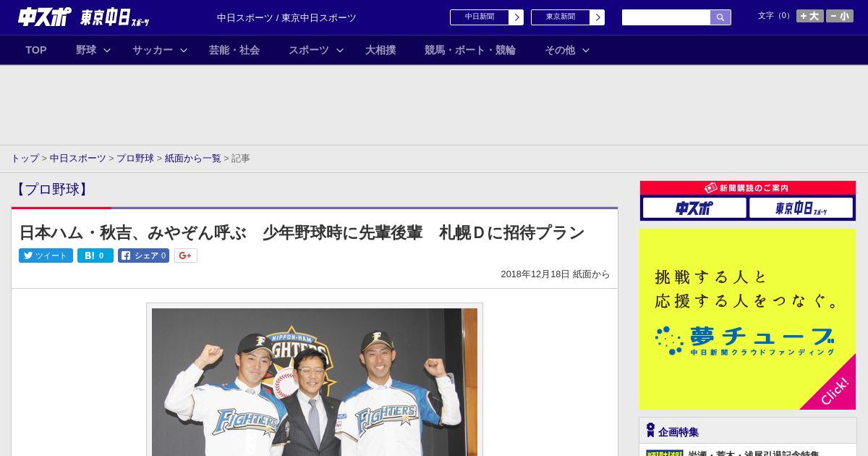Screen dimensions: 868x456
Task: Follow トップ breadcrumb link
Action: pos(25,158)
